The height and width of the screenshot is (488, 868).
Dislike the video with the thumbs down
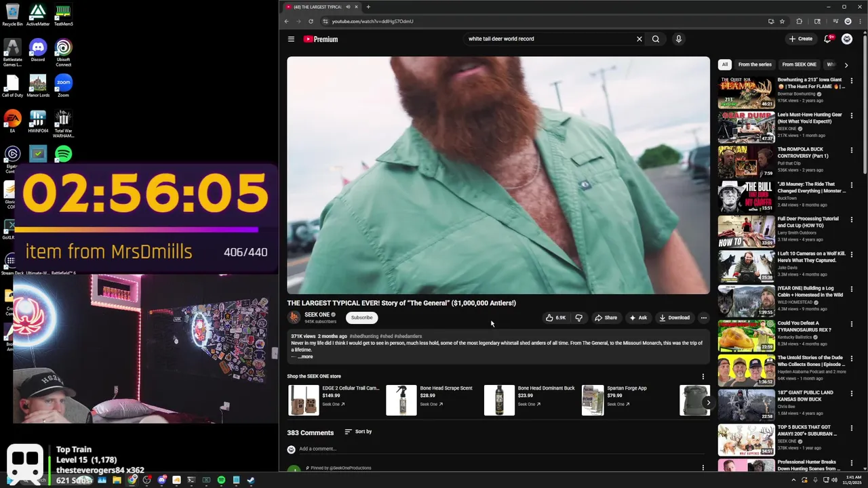tap(578, 317)
